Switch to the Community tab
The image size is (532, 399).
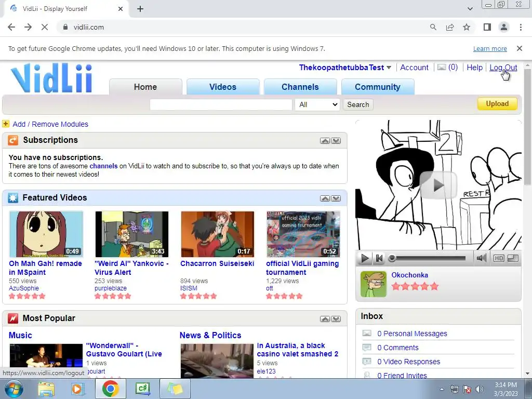[378, 87]
